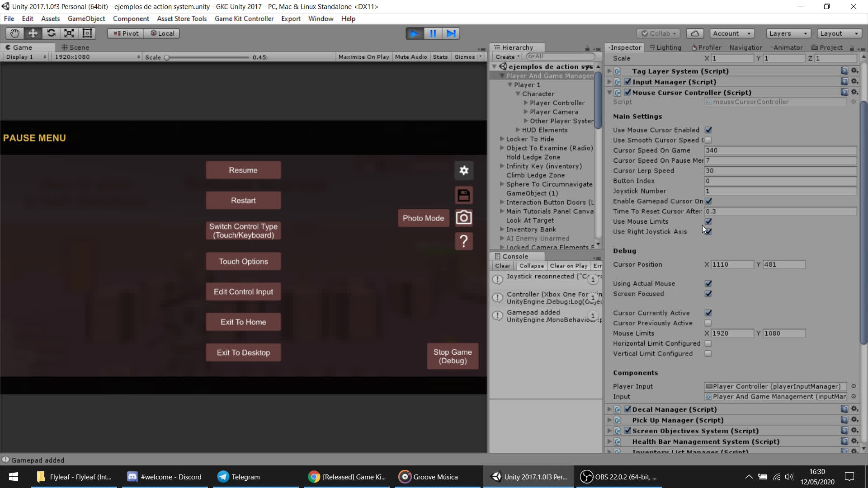Open the Layers dropdown
The image size is (868, 488).
tap(788, 33)
